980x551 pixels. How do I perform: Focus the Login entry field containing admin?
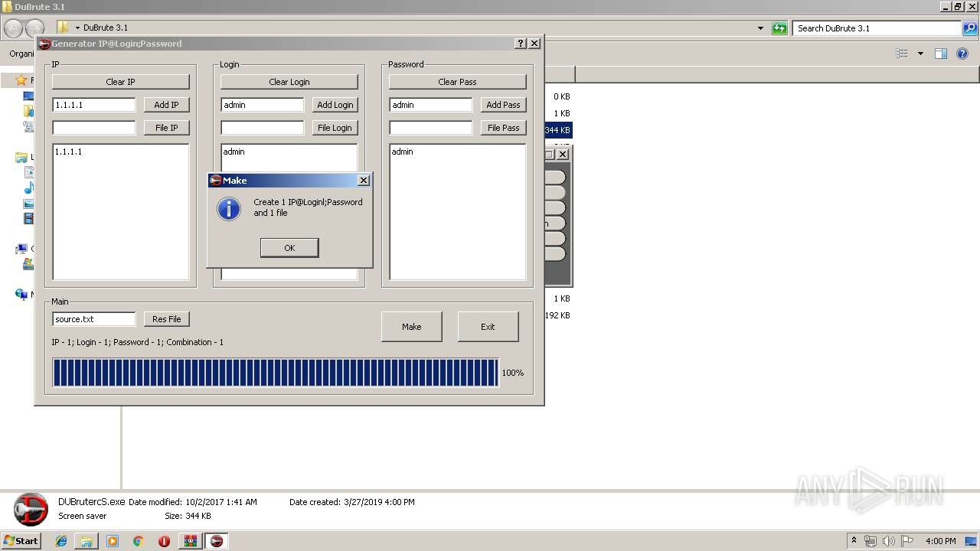263,105
